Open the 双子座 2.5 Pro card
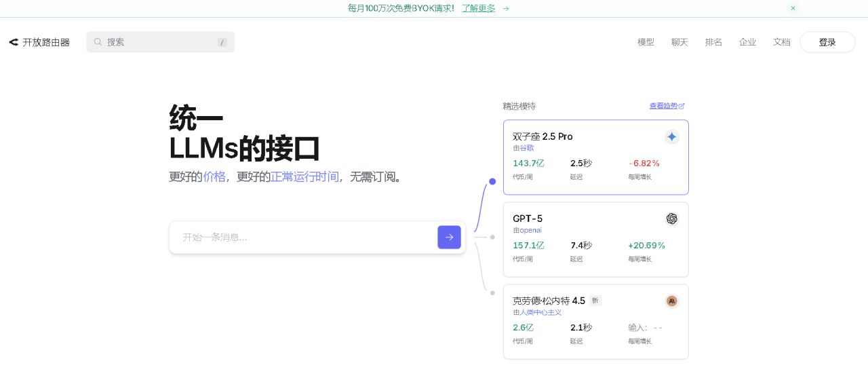This screenshot has width=868, height=376. [595, 157]
